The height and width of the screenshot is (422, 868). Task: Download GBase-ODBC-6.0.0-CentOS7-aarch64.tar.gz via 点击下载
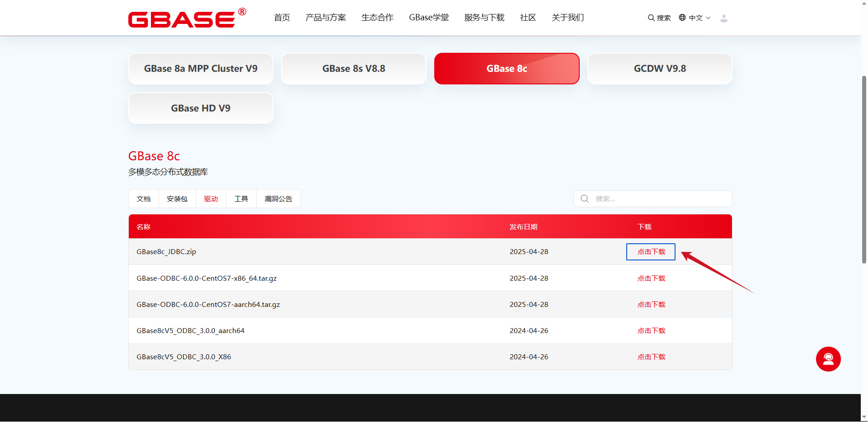click(x=651, y=305)
